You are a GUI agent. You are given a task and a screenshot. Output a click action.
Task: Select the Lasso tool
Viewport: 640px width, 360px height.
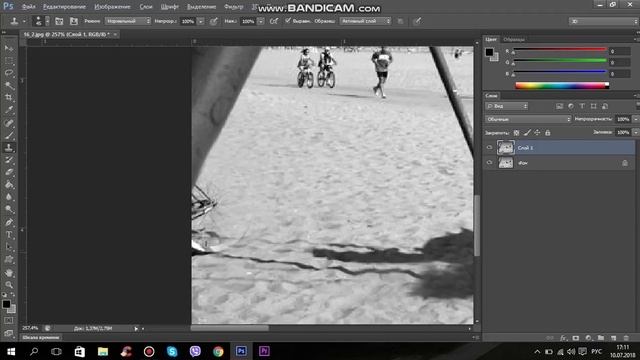[9, 73]
